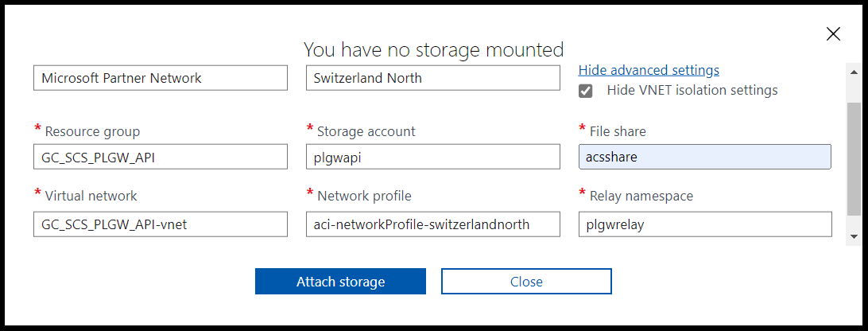
Task: Focus the Storage account field plgwapi
Action: tap(433, 157)
